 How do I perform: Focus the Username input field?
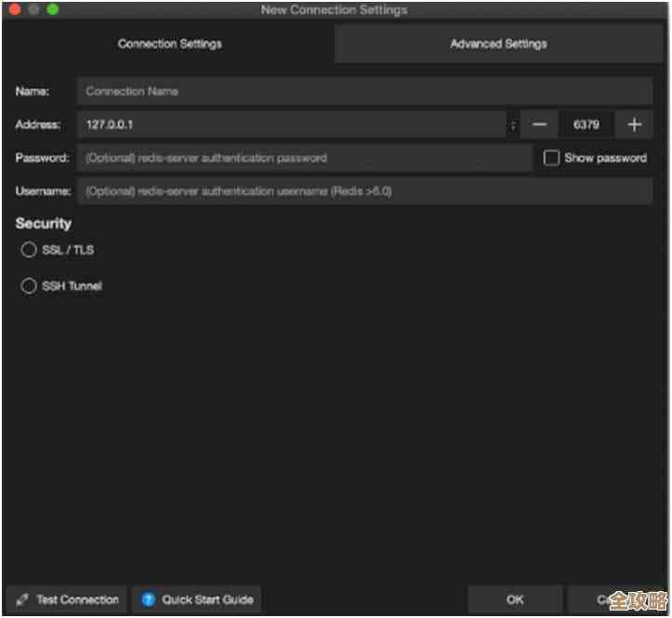tap(364, 191)
